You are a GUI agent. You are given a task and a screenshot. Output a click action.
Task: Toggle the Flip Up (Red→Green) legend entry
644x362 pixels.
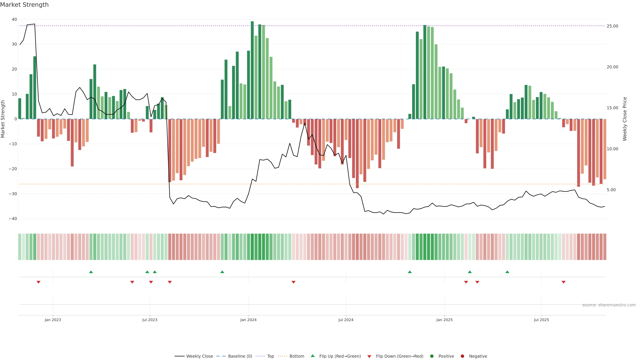pyautogui.click(x=340, y=356)
